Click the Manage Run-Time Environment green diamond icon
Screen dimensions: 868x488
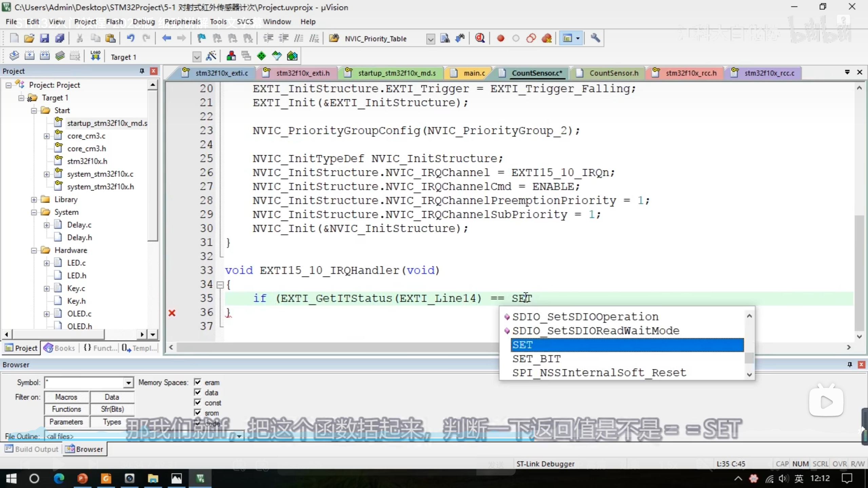261,56
